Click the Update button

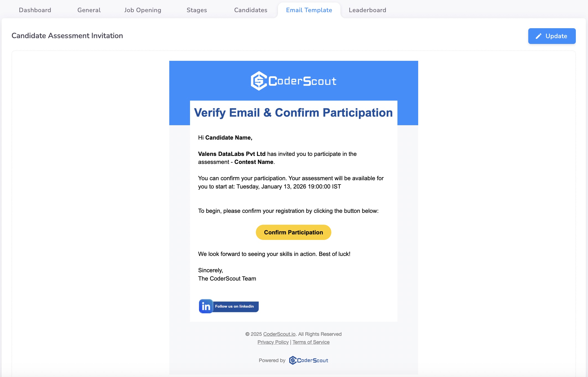pos(551,36)
